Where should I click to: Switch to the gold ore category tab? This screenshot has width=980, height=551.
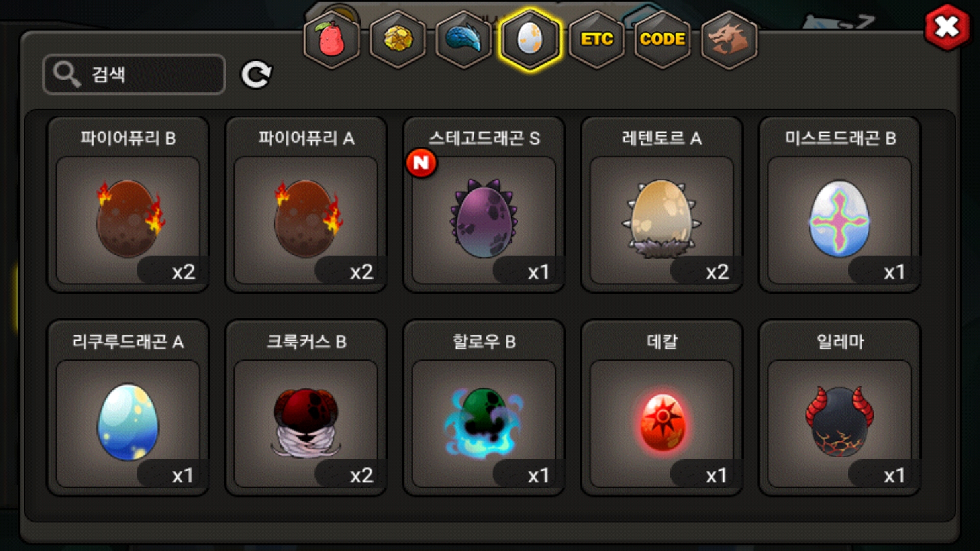click(398, 40)
